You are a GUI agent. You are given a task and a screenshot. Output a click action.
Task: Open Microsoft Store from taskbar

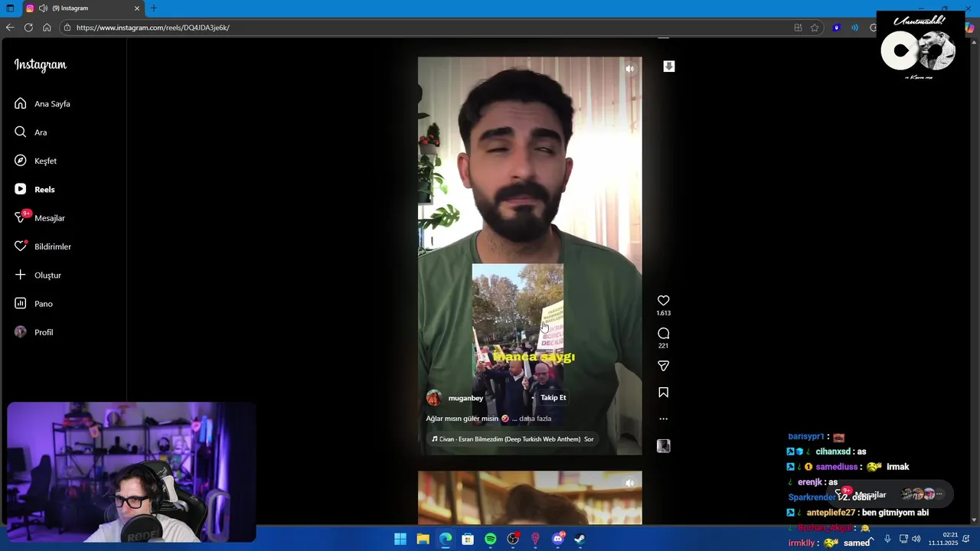coord(468,539)
